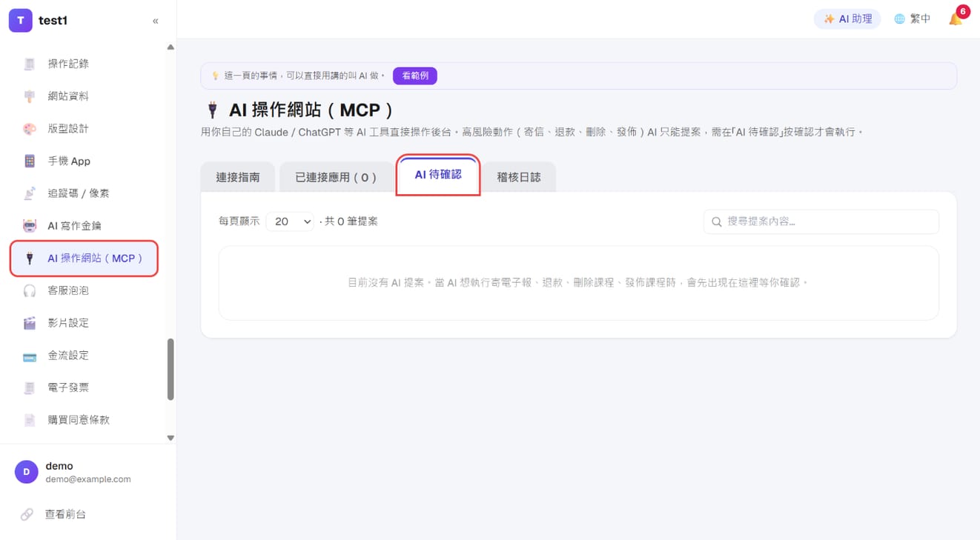Click the 手機 App sidebar icon
Image resolution: width=980 pixels, height=540 pixels.
click(30, 161)
